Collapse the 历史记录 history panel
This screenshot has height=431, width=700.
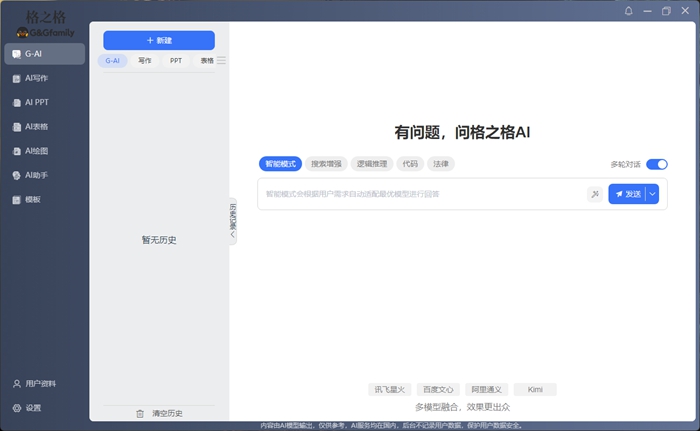pyautogui.click(x=233, y=221)
